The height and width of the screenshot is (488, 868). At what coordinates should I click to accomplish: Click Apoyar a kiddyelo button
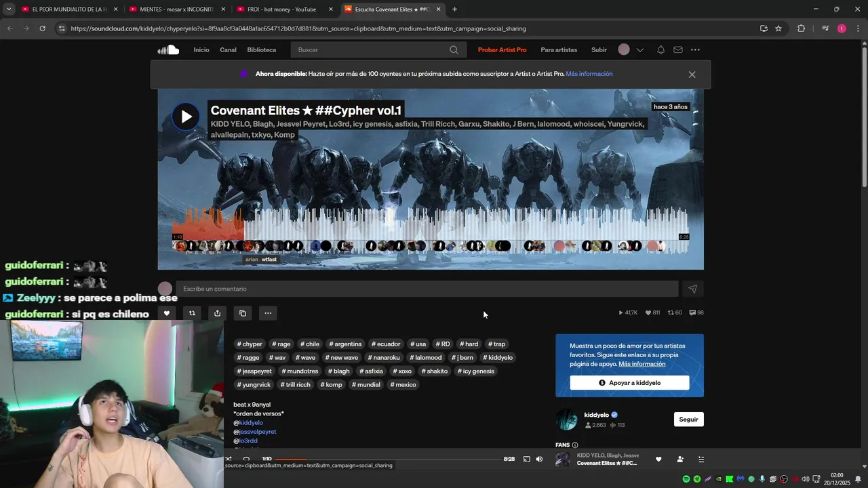pyautogui.click(x=629, y=383)
